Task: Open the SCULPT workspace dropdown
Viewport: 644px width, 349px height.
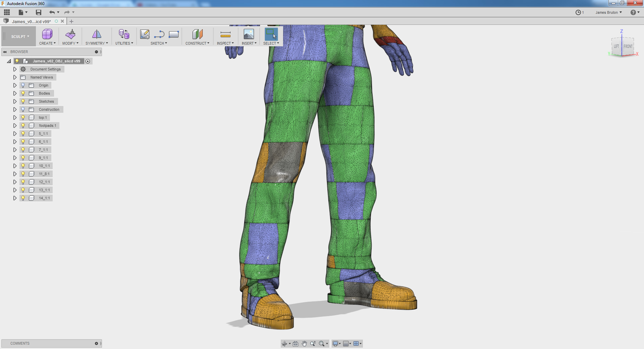Action: [x=20, y=37]
